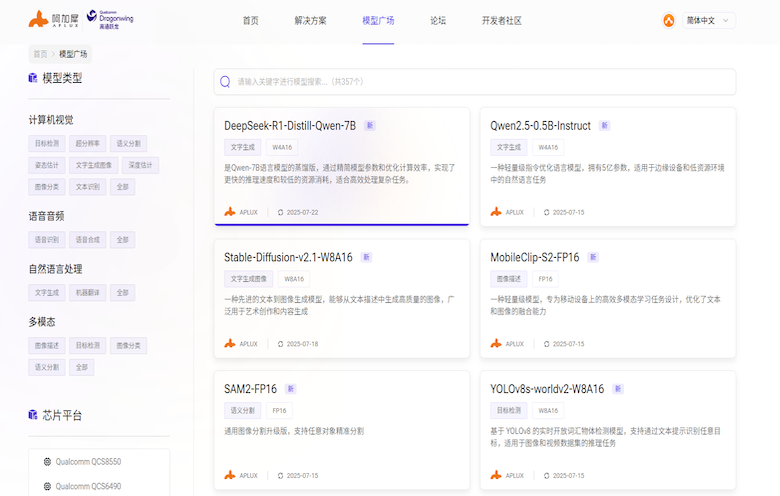Image resolution: width=780 pixels, height=496 pixels.
Task: Click the model search input field
Action: tap(475, 82)
